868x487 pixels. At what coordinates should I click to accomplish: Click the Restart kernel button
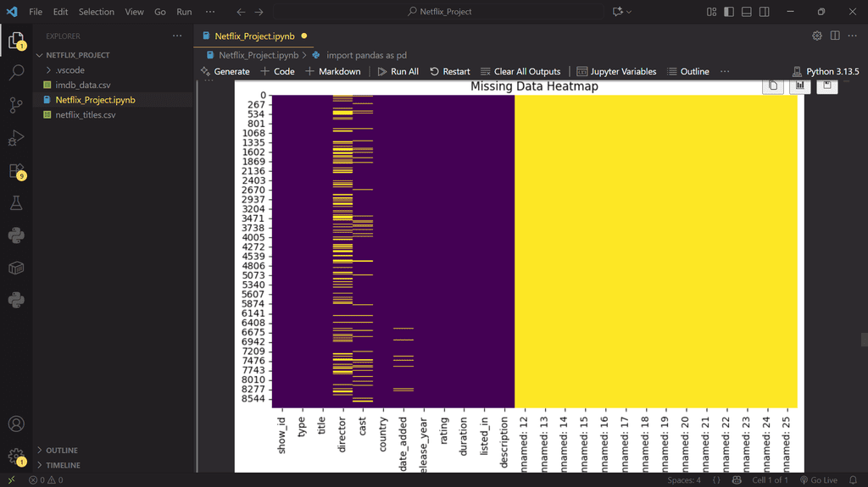click(x=449, y=71)
